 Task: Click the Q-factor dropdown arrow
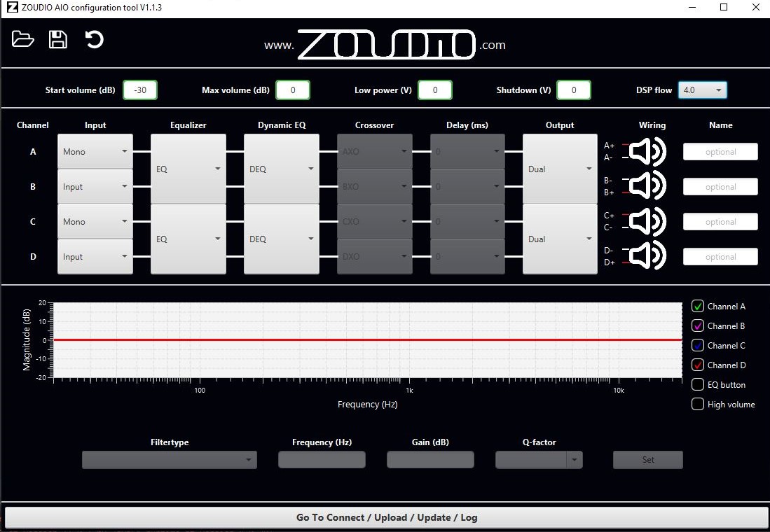[x=574, y=460]
